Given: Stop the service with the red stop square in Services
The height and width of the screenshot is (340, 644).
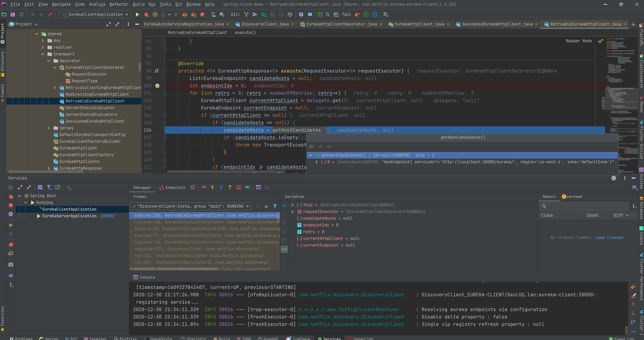Looking at the screenshot, I should pyautogui.click(x=11, y=205).
